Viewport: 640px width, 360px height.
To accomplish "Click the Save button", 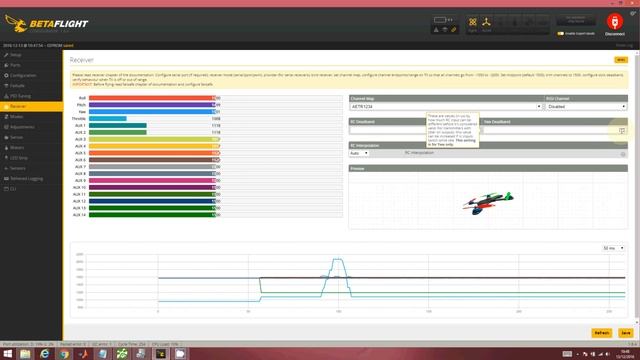I will pyautogui.click(x=626, y=333).
